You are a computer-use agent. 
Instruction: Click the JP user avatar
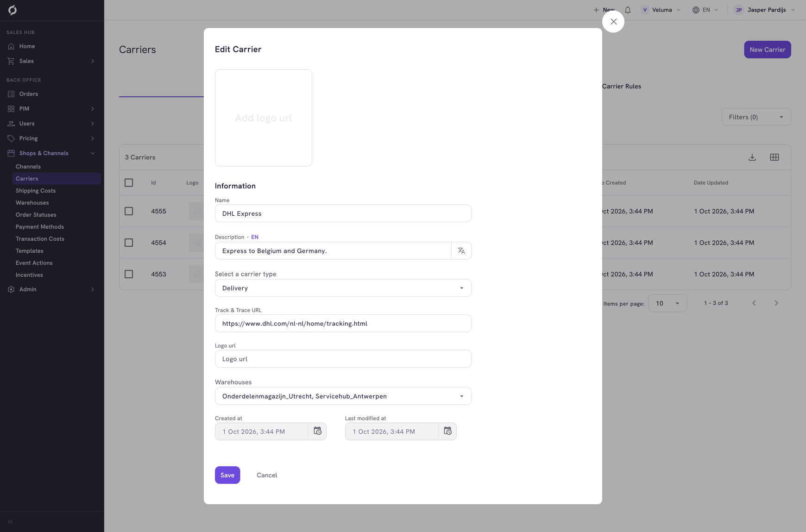(739, 10)
